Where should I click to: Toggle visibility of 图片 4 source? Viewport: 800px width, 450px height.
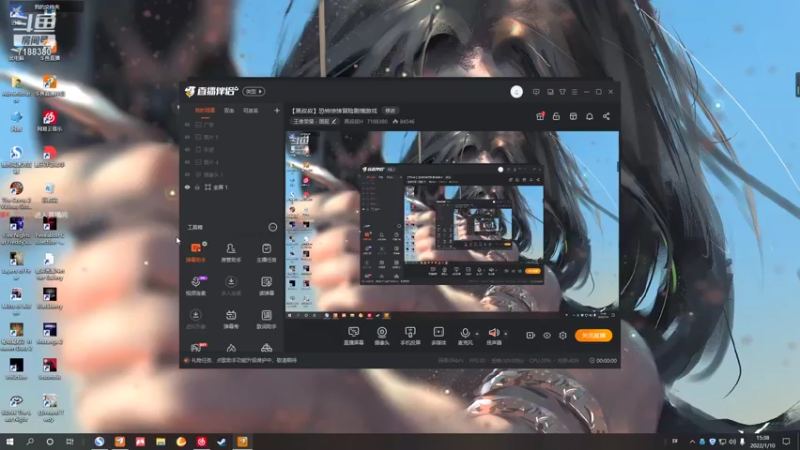click(187, 162)
